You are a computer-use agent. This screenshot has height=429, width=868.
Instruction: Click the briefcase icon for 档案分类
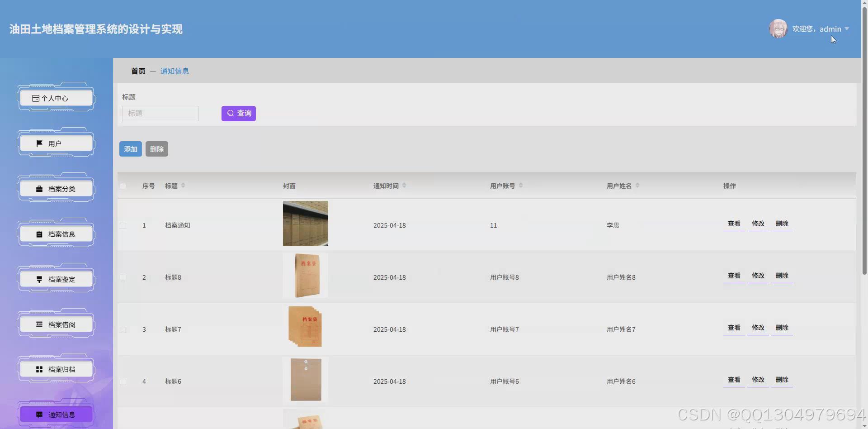39,189
